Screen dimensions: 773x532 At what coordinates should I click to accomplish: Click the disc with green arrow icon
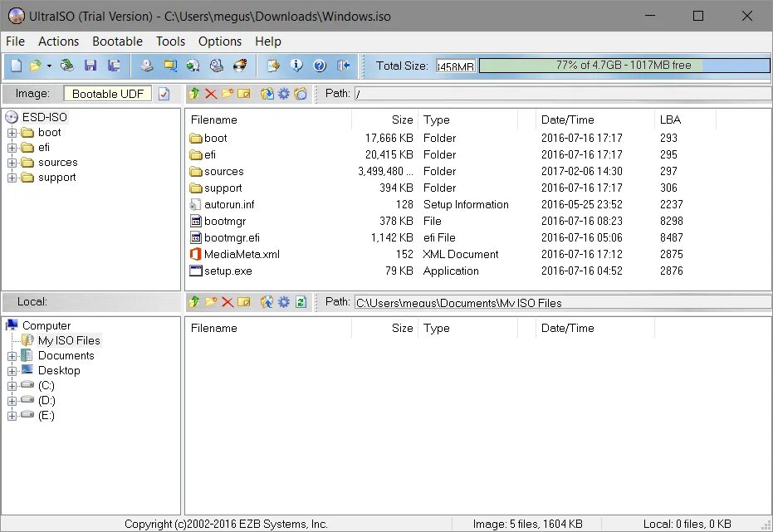coord(193,66)
